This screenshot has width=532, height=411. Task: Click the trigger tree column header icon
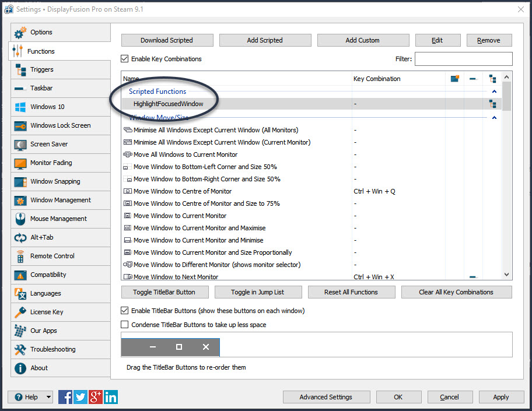pos(493,79)
